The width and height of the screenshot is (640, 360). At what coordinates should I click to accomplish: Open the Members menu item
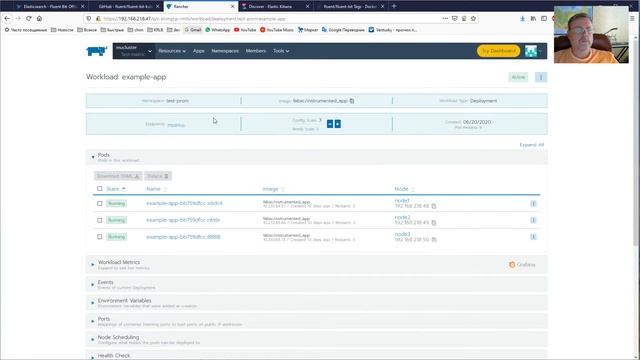click(x=256, y=51)
